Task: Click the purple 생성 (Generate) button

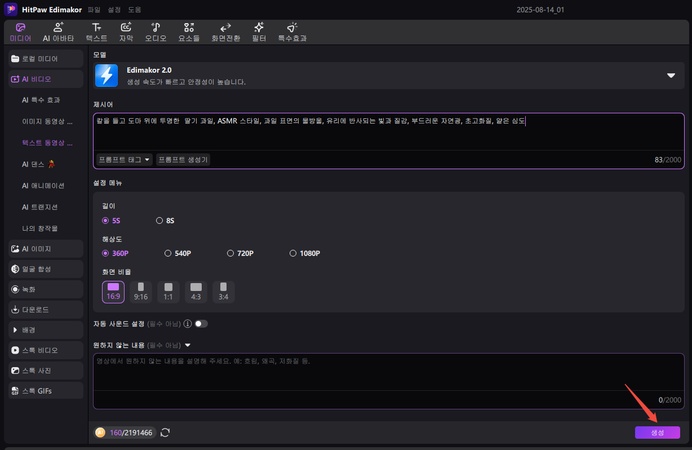Action: (657, 433)
